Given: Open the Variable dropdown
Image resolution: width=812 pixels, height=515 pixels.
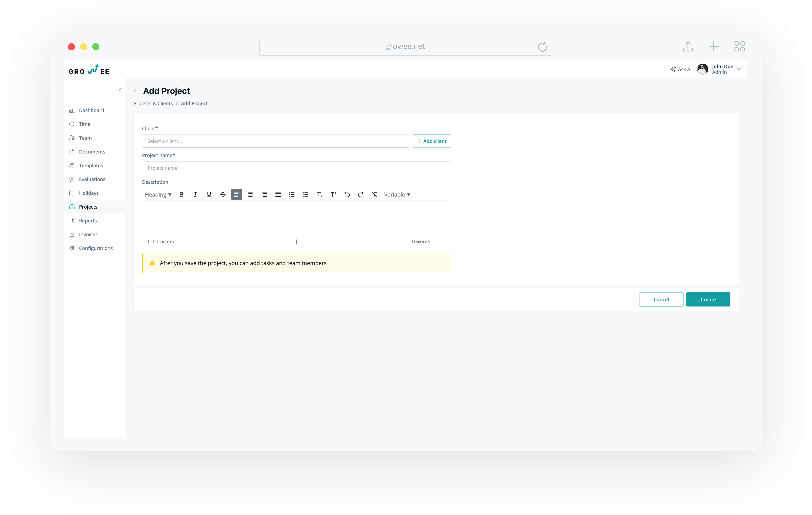Looking at the screenshot, I should pos(397,194).
